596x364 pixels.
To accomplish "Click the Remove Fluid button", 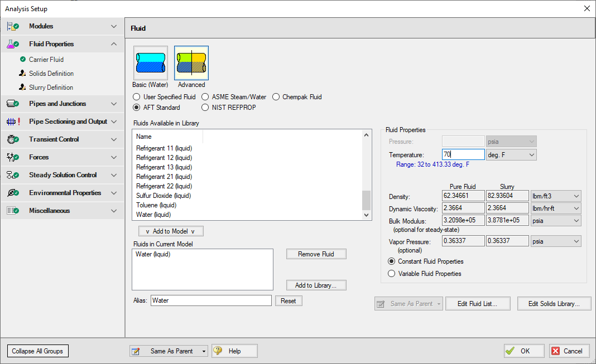I will coord(316,254).
